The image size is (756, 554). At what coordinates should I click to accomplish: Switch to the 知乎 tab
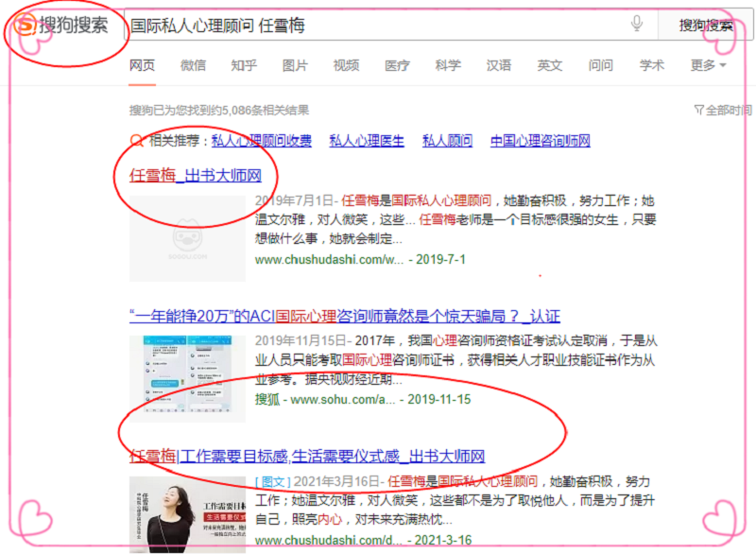coord(244,65)
